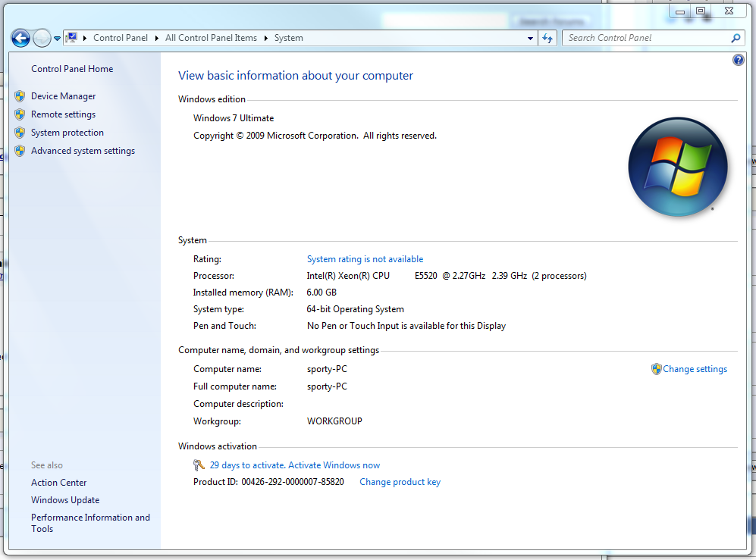Open Device Manager link
Image resolution: width=756 pixels, height=560 pixels.
pos(63,96)
